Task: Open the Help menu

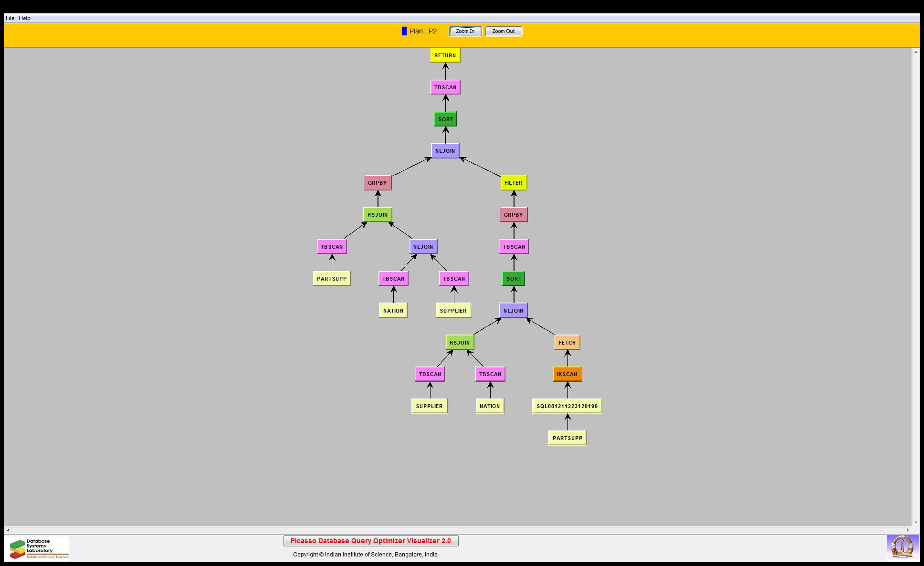Action: [x=25, y=18]
